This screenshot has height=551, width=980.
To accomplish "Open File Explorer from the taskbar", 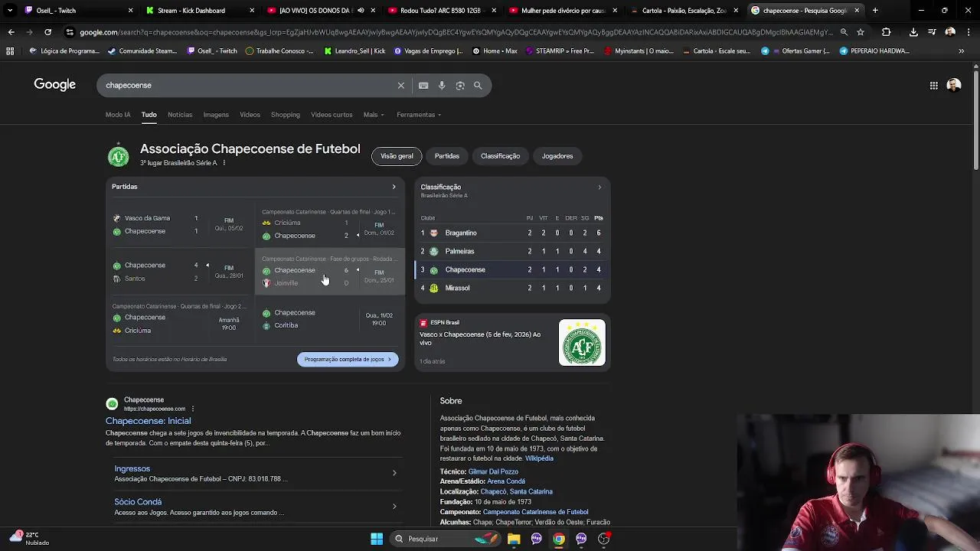I will click(514, 539).
